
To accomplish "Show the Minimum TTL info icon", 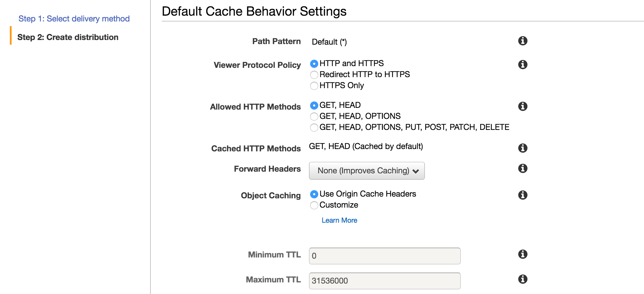I will (x=523, y=254).
